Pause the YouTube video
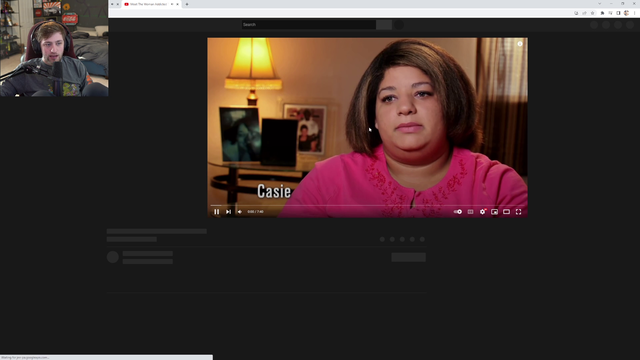Image resolution: width=640 pixels, height=360 pixels. click(216, 212)
